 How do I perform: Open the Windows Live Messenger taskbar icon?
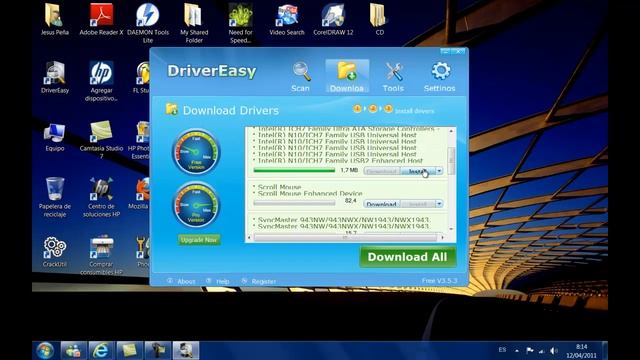tap(73, 351)
